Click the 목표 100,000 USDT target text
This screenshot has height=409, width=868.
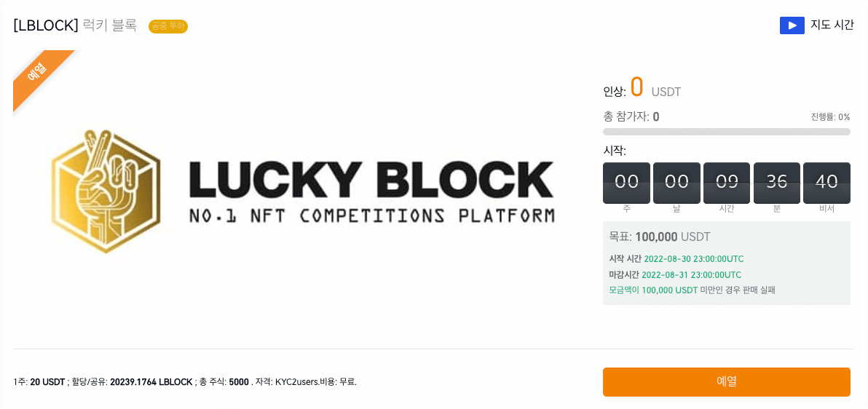click(659, 237)
